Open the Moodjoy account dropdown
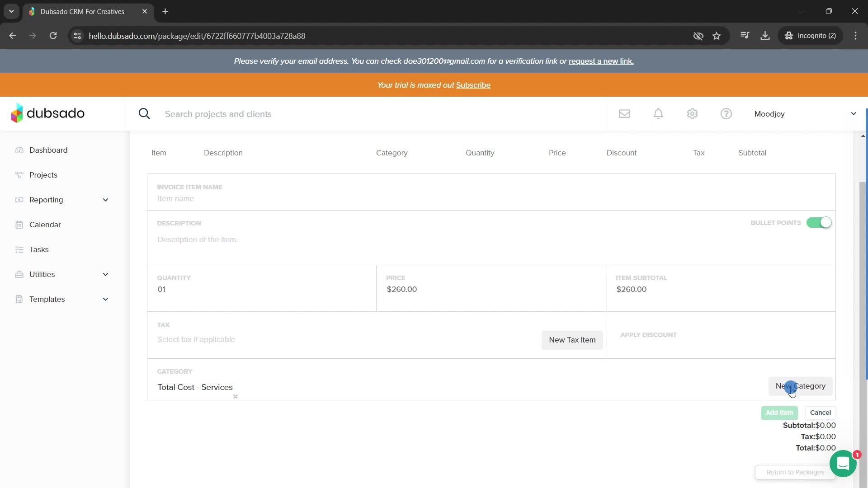The image size is (868, 488). (x=805, y=114)
